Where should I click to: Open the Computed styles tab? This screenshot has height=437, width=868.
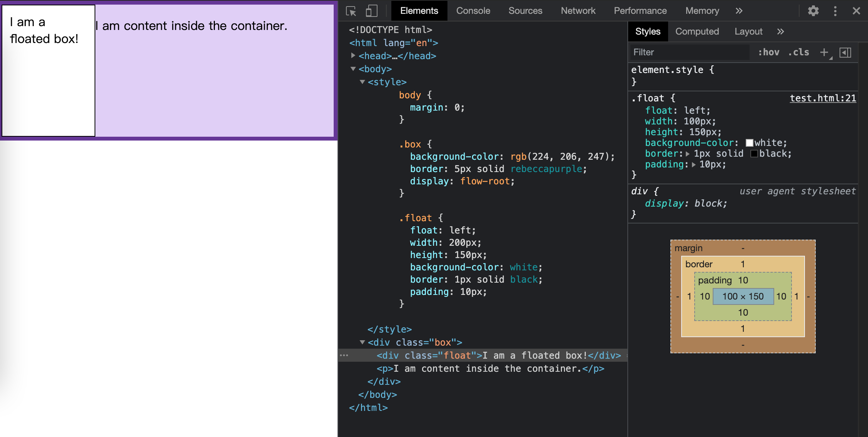(697, 31)
